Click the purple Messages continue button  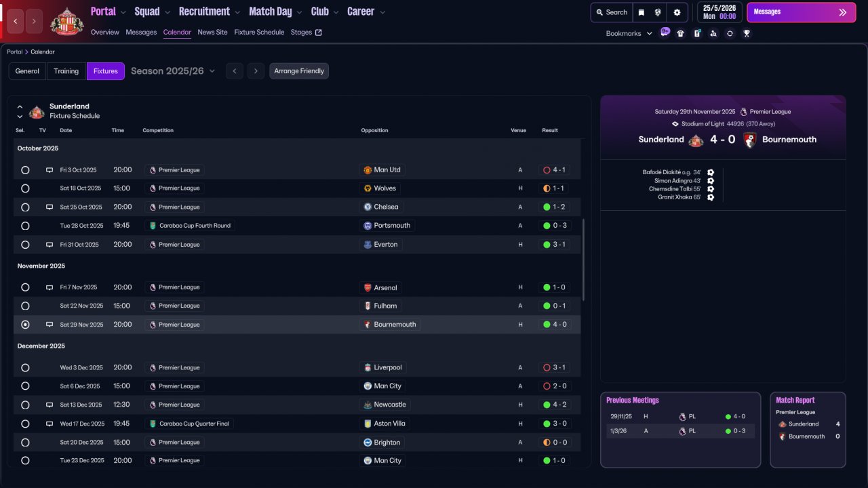(x=802, y=12)
